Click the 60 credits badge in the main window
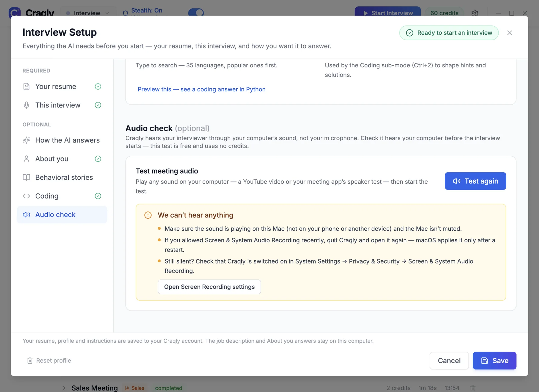 [x=444, y=12]
